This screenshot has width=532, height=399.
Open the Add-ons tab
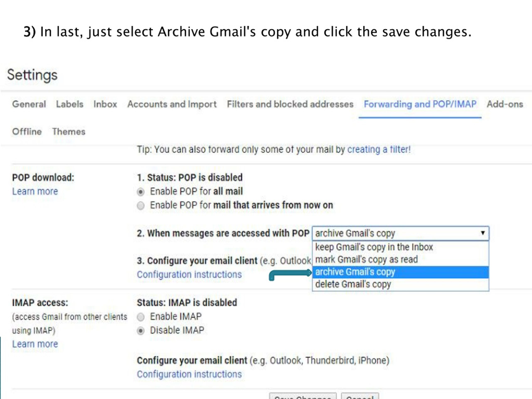[505, 104]
